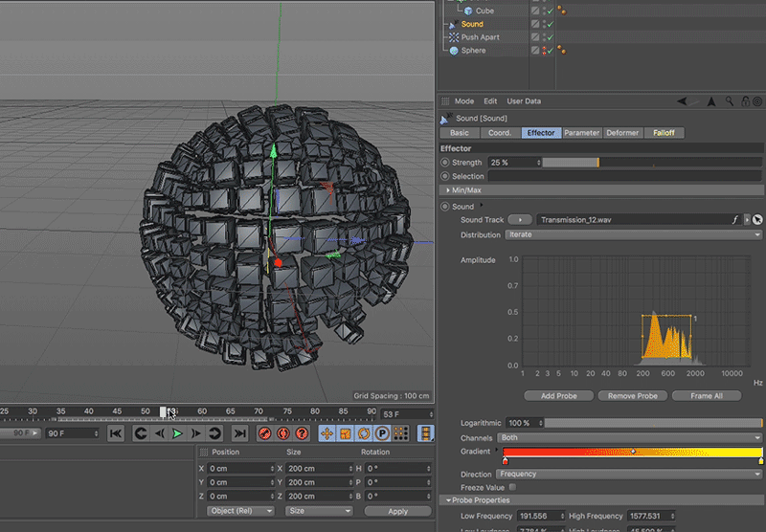Open the Distribution dropdown showing Iterate

[x=632, y=234]
